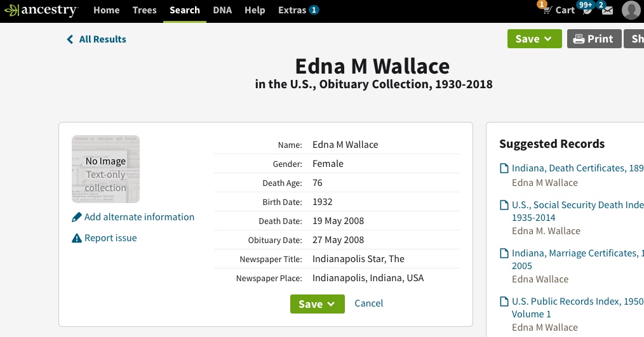Open the user profile avatar

point(631,10)
